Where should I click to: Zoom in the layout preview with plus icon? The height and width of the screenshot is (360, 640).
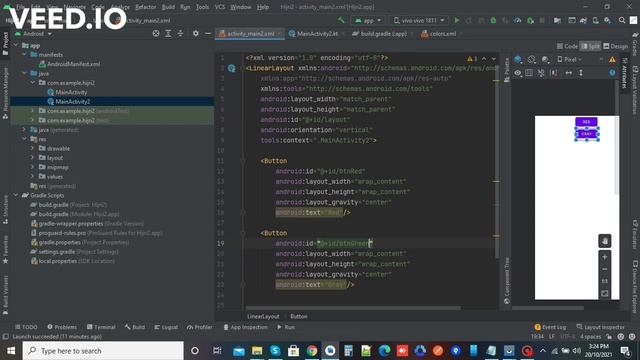point(604,257)
